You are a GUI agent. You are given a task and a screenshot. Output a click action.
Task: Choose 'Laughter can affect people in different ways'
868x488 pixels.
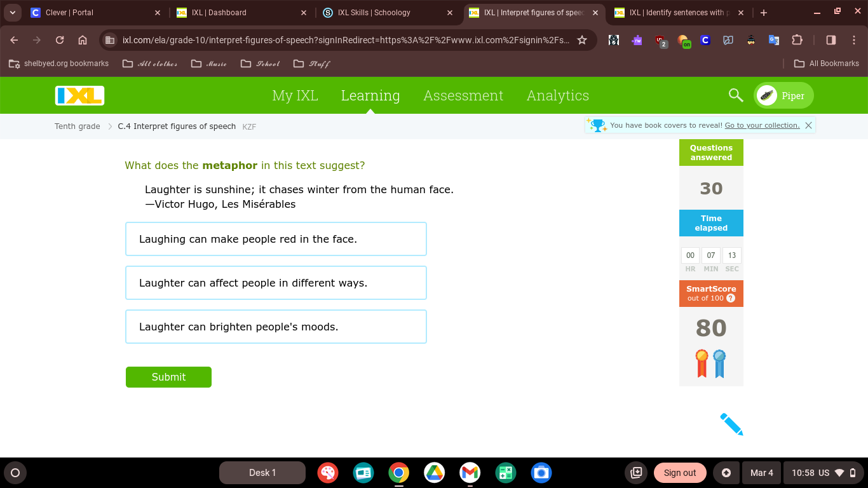[x=276, y=283]
